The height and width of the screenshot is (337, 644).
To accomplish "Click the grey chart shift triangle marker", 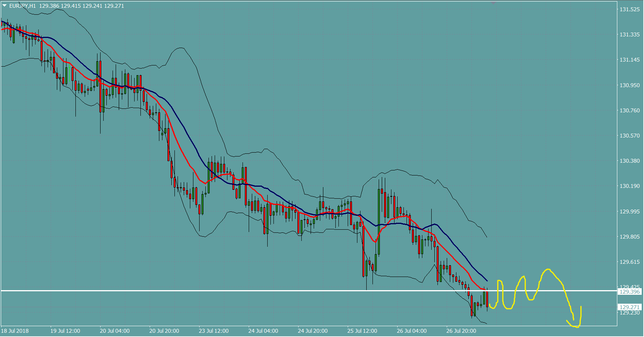I will point(494,3).
